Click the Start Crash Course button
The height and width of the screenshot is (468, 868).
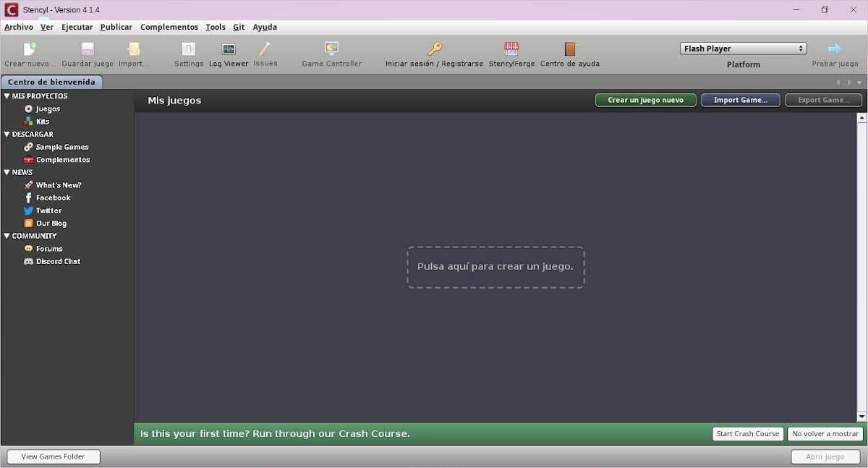pyautogui.click(x=747, y=434)
